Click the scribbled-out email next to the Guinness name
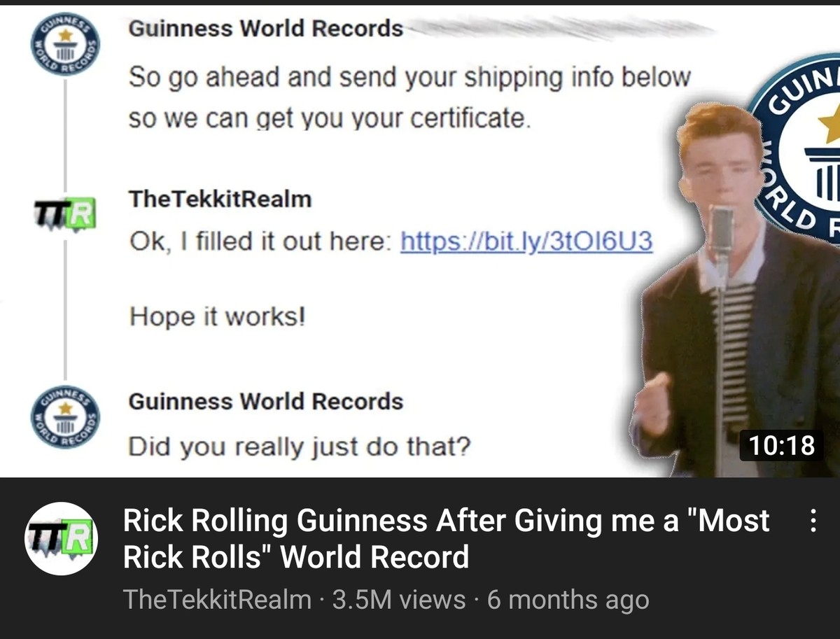 tap(560, 27)
